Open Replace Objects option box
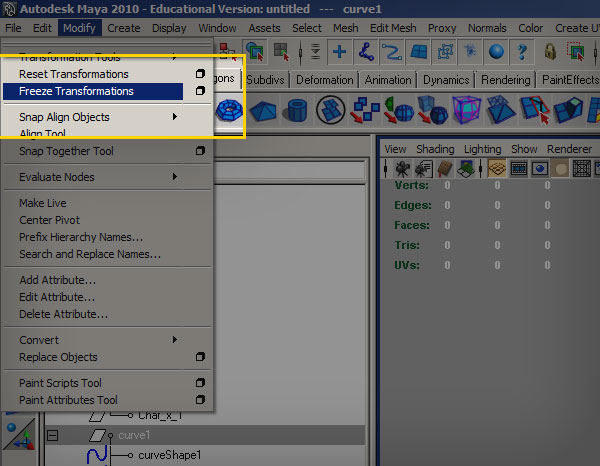The width and height of the screenshot is (600, 466). coord(200,357)
